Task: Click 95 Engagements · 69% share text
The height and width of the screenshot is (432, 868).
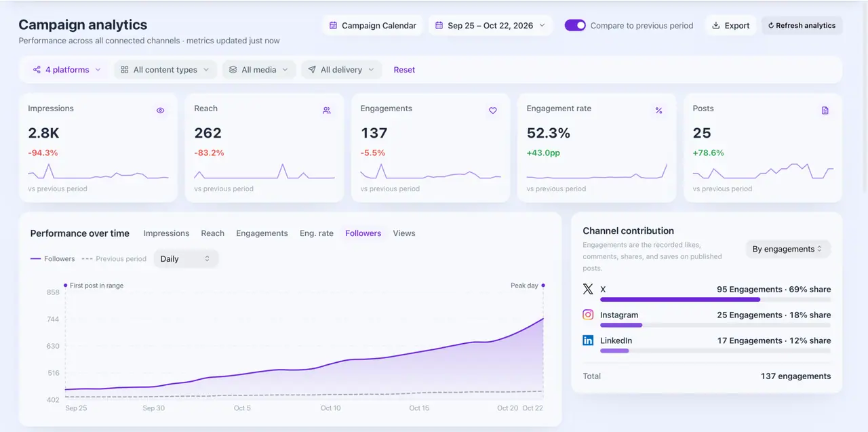Action: [x=774, y=289]
